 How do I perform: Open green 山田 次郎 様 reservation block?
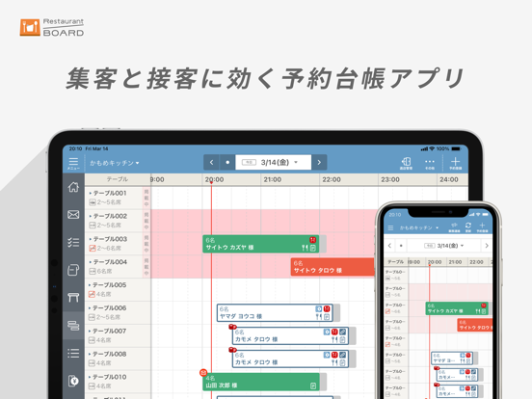pos(260,382)
